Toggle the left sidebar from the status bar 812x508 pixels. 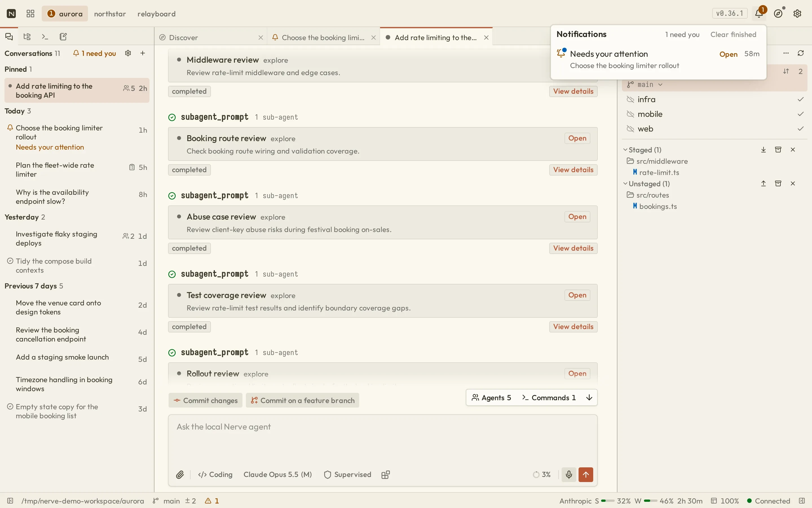(10, 501)
